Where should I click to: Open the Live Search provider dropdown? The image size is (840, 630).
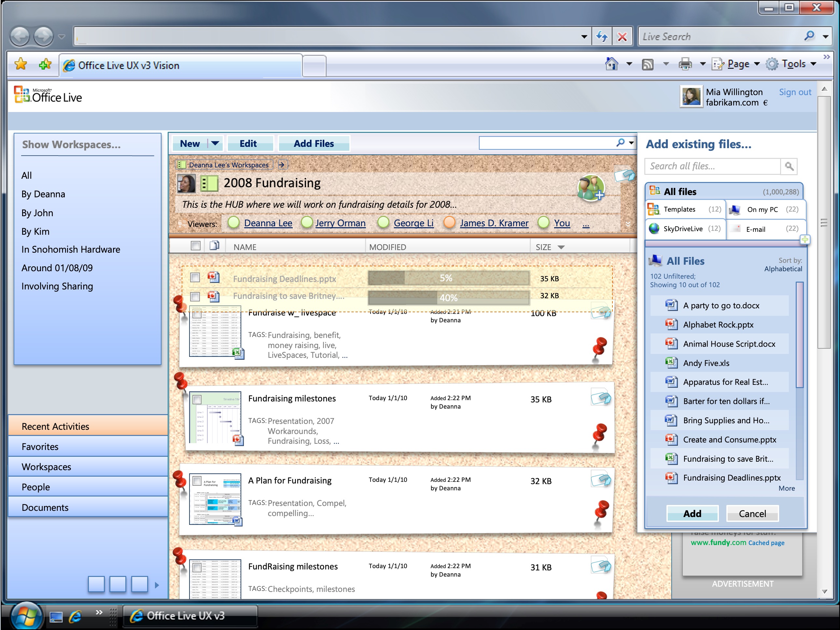coord(826,37)
